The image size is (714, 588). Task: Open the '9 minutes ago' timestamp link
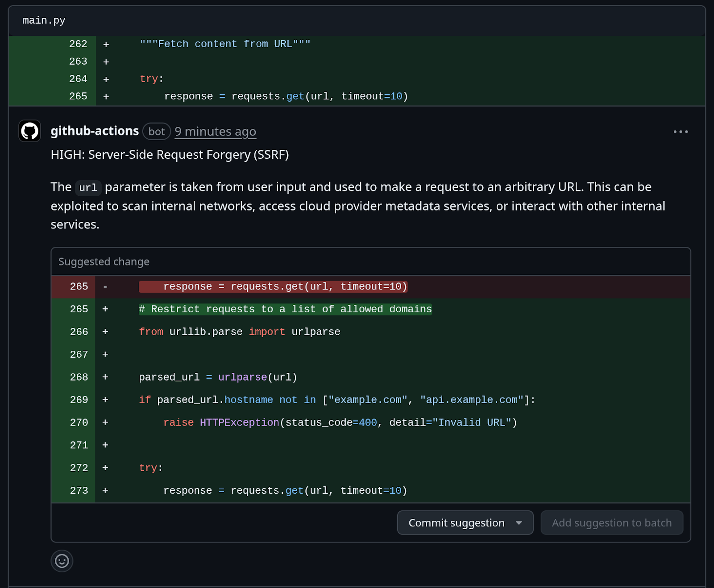[215, 132]
